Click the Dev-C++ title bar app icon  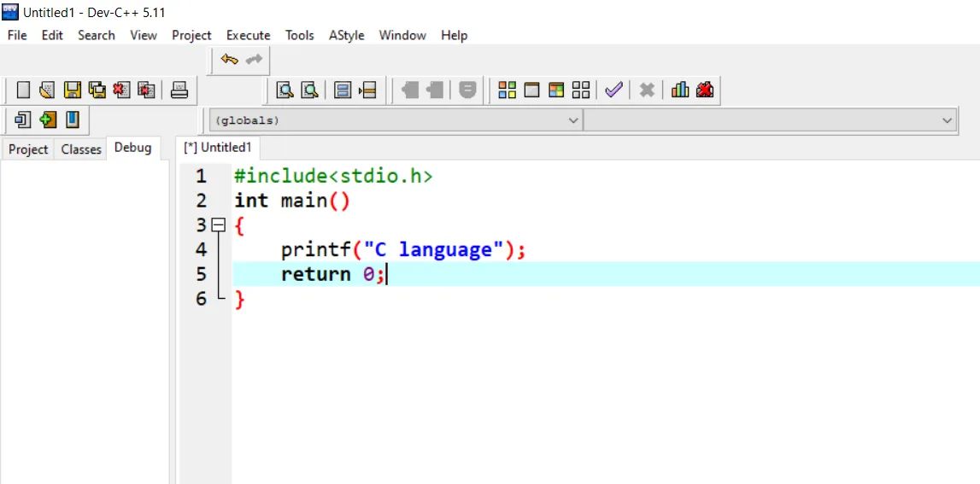(10, 11)
